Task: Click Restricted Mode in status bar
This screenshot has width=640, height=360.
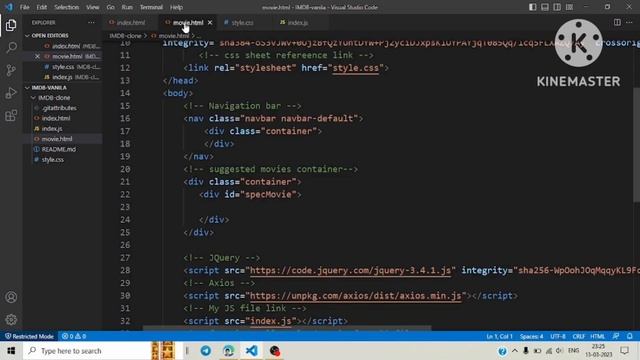Action: [x=29, y=336]
